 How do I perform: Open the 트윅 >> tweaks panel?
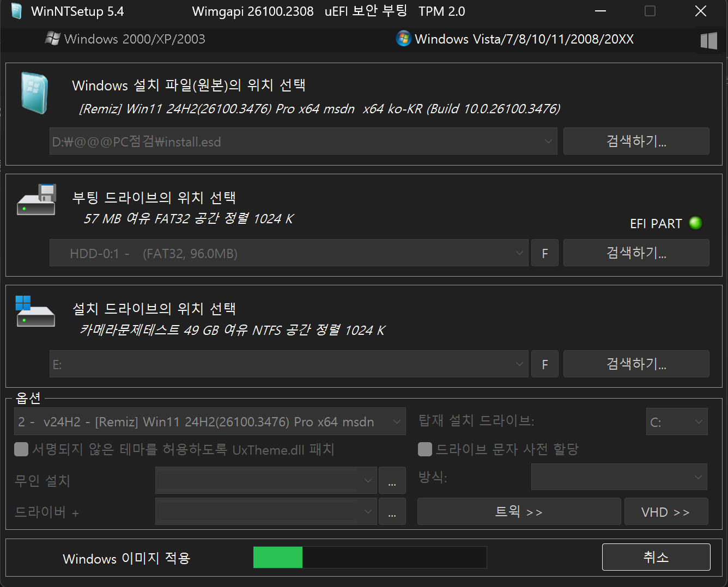pos(519,511)
